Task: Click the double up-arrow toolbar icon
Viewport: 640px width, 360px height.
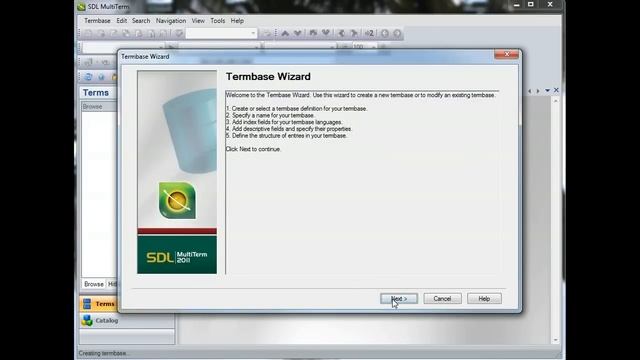Action: point(313,33)
